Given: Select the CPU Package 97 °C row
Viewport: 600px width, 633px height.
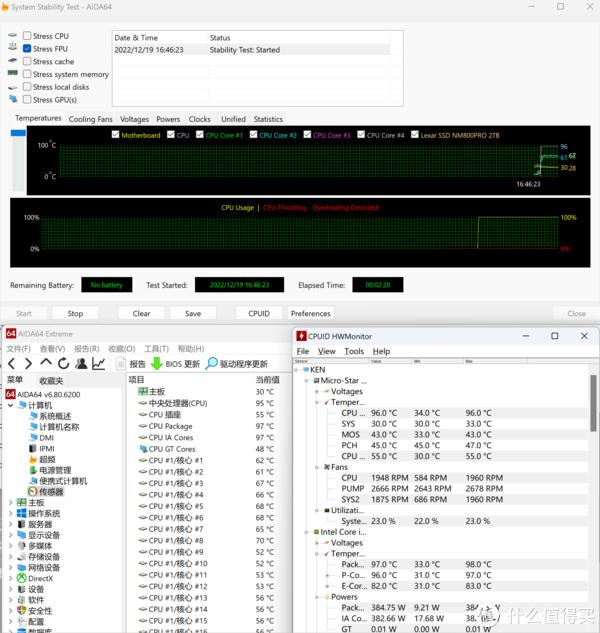Looking at the screenshot, I should pos(206,426).
